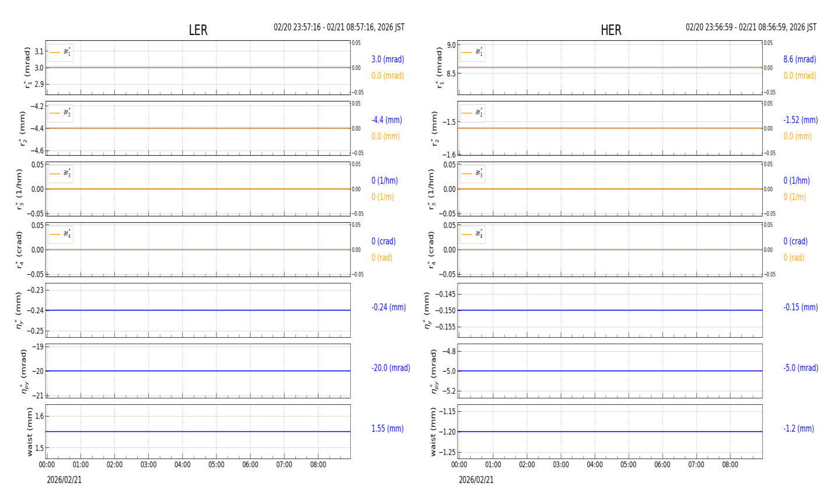Click the 9.0 tick on the HER r1* axis
The height and width of the screenshot is (504, 824).
[452, 45]
